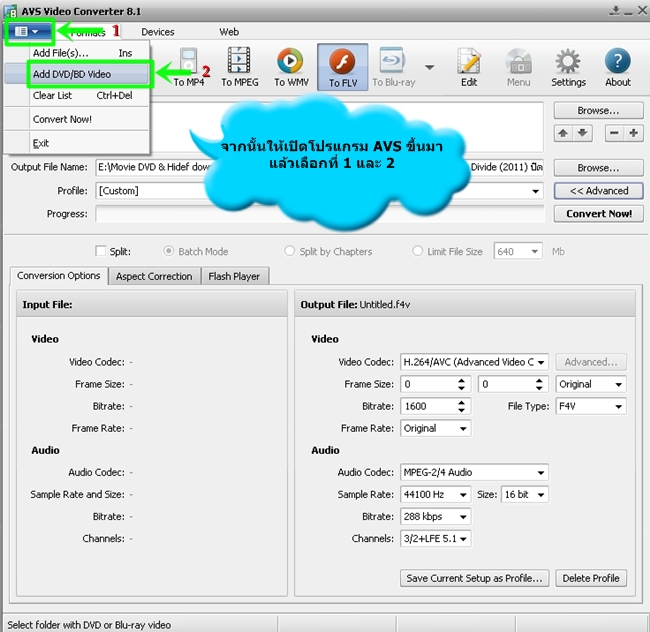This screenshot has width=650, height=632.
Task: Expand the Profile dropdown arrow
Action: pyautogui.click(x=536, y=191)
